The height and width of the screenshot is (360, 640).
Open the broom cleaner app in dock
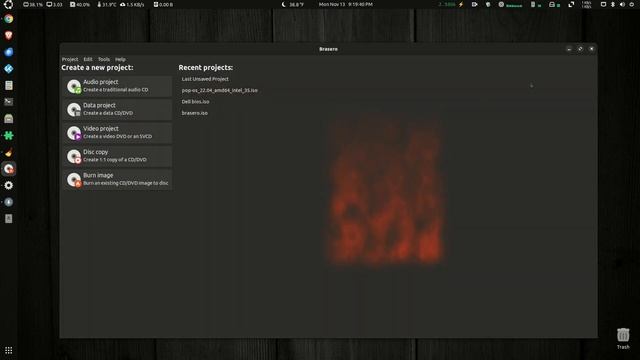9,152
